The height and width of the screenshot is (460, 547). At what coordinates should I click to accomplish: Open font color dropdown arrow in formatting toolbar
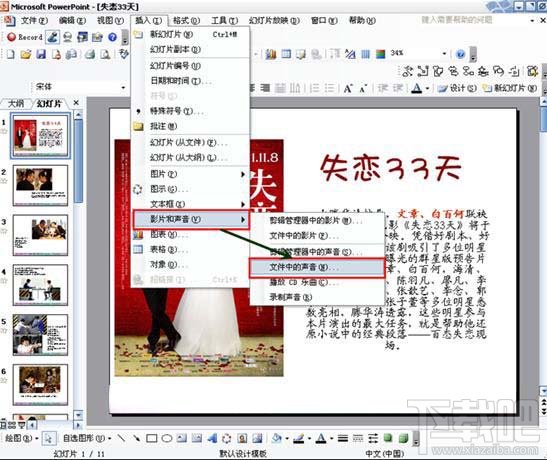[428, 89]
